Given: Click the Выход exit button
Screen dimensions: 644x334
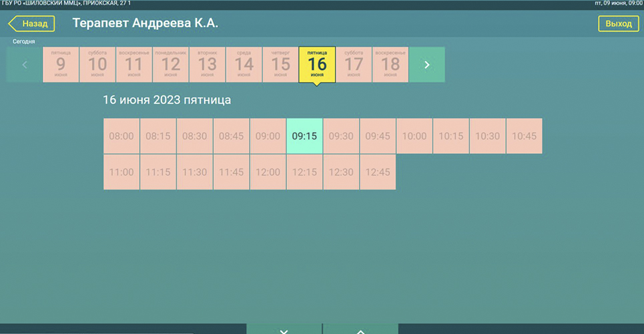Looking at the screenshot, I should tap(618, 24).
